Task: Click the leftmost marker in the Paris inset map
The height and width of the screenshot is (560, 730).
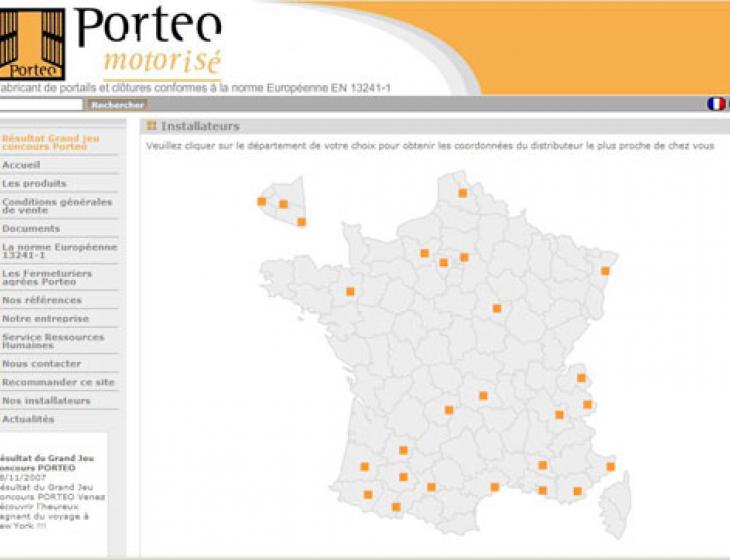Action: click(x=262, y=202)
